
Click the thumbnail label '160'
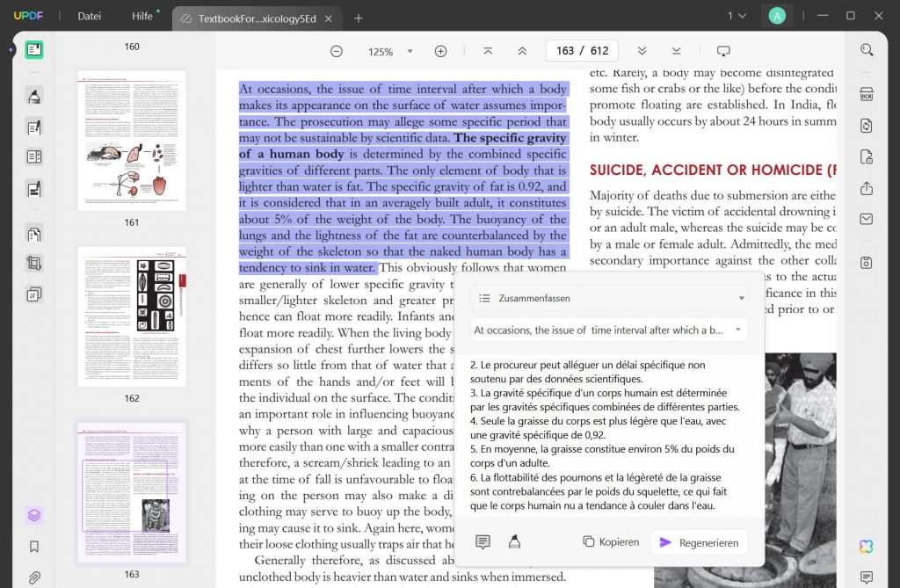tap(132, 47)
